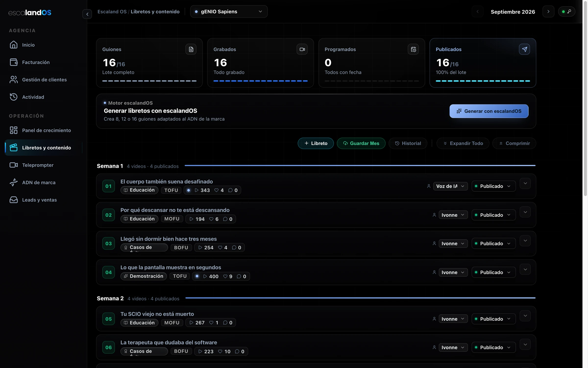Collapse the sidebar with the chevron button

87,14
